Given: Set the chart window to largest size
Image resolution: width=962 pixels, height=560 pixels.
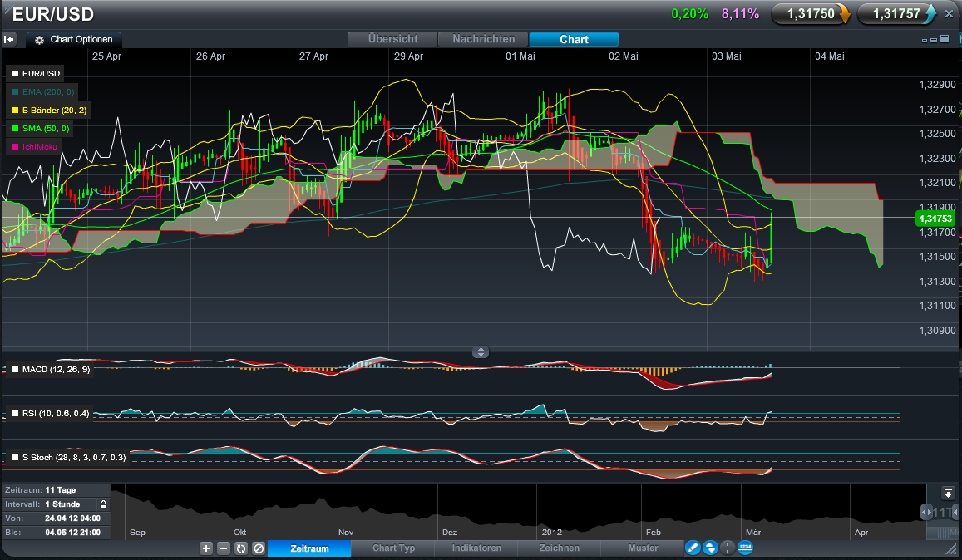Looking at the screenshot, I should [945, 39].
